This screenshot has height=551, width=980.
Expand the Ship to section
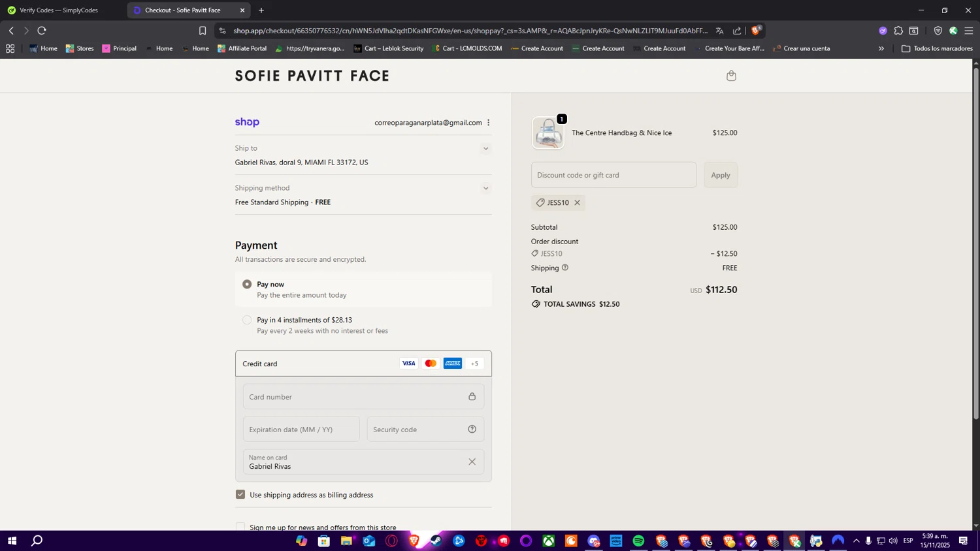pos(485,149)
